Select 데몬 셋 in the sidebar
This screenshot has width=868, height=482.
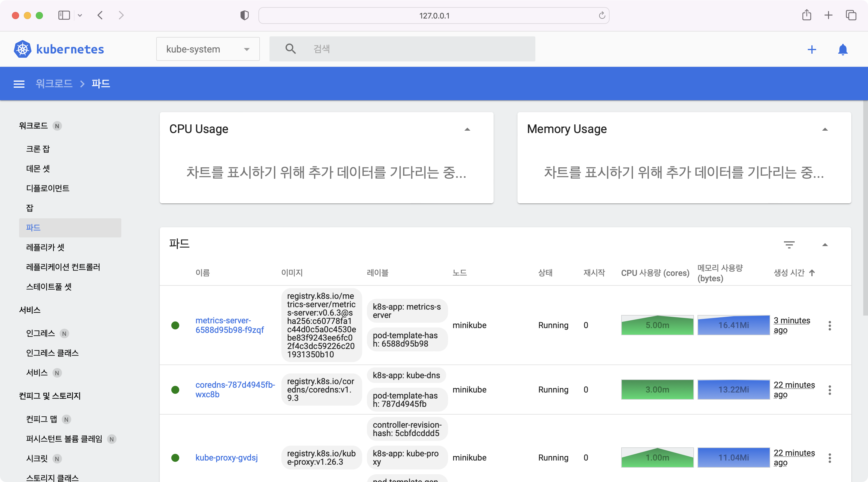[38, 169]
